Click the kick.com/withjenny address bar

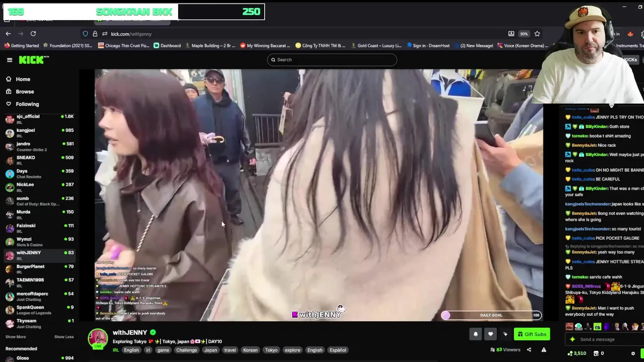point(131,34)
